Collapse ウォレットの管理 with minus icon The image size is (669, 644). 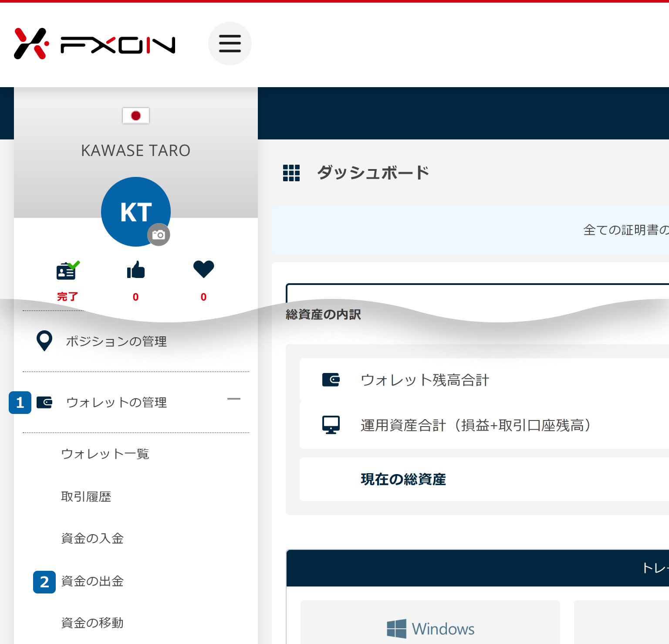click(234, 399)
